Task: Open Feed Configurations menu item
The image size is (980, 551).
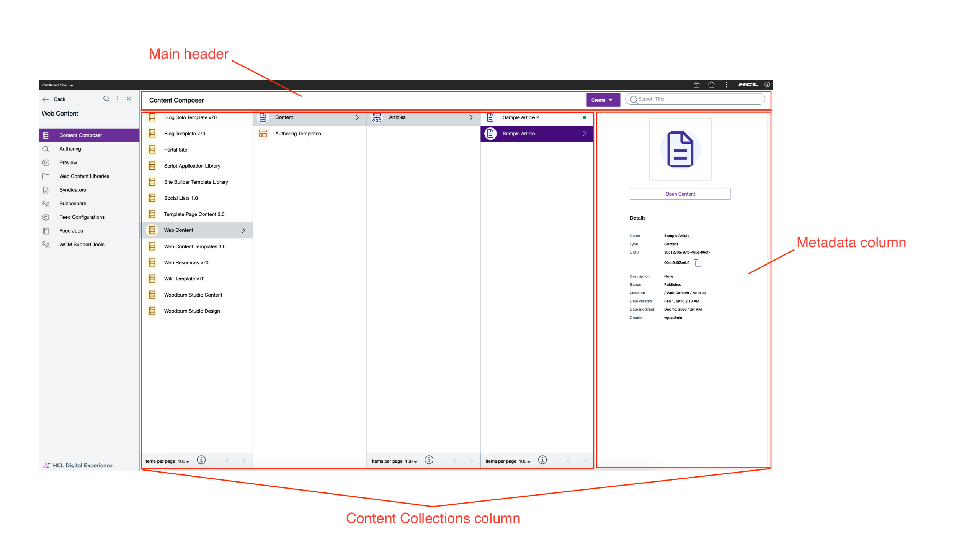Action: (82, 217)
